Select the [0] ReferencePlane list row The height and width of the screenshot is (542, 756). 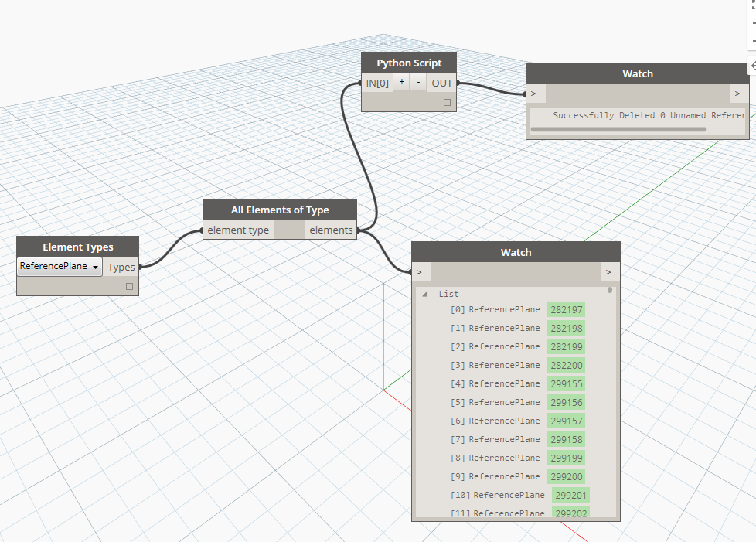[x=517, y=309]
